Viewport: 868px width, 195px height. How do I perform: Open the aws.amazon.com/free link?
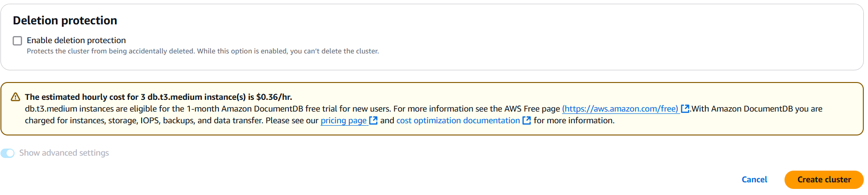coord(620,109)
